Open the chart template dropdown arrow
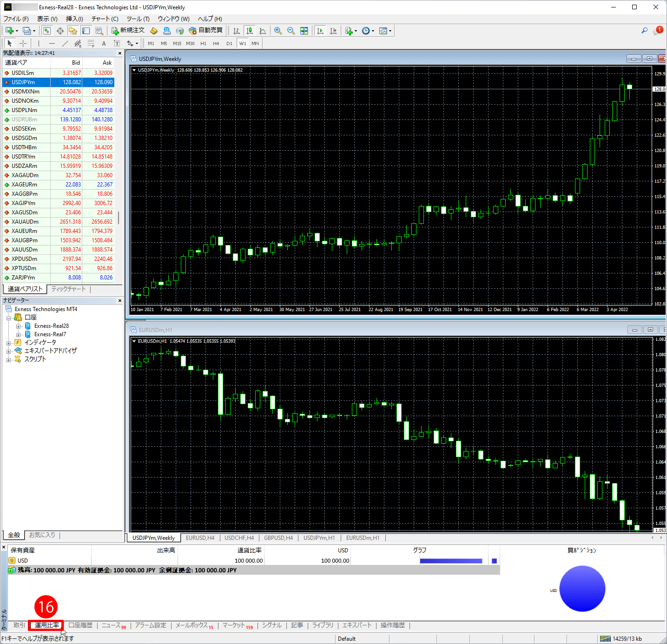 [390, 31]
